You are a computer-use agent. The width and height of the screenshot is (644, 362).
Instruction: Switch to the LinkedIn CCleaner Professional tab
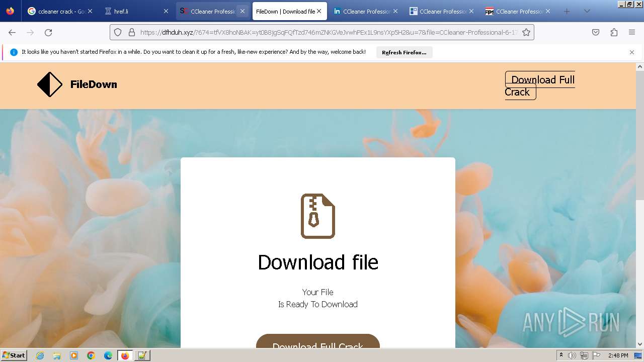[x=365, y=11]
